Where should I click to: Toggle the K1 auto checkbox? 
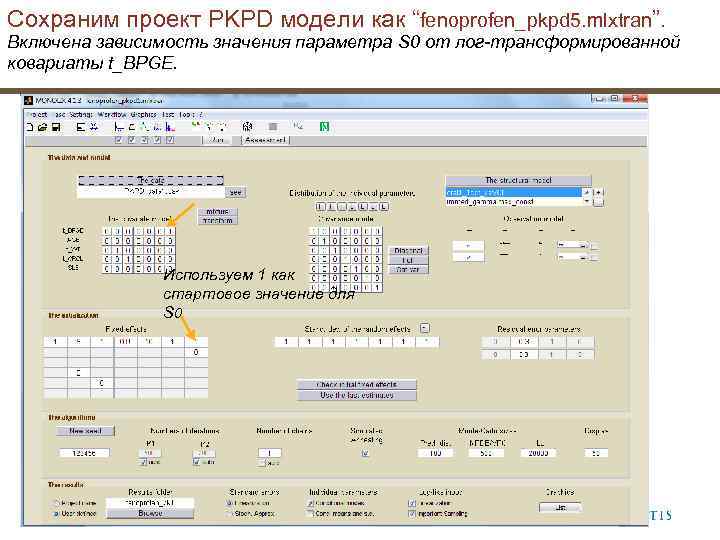click(144, 462)
